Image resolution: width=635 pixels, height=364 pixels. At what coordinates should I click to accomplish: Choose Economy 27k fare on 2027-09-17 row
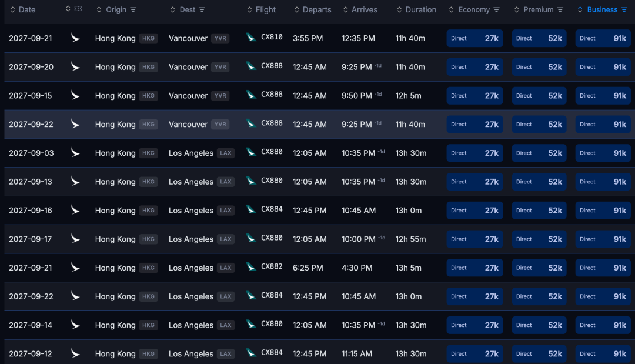click(474, 239)
